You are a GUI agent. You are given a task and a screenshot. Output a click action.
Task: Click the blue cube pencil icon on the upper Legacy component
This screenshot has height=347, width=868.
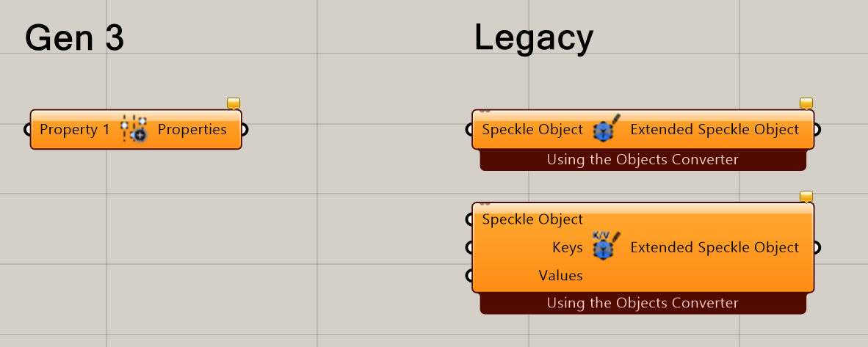pyautogui.click(x=607, y=128)
